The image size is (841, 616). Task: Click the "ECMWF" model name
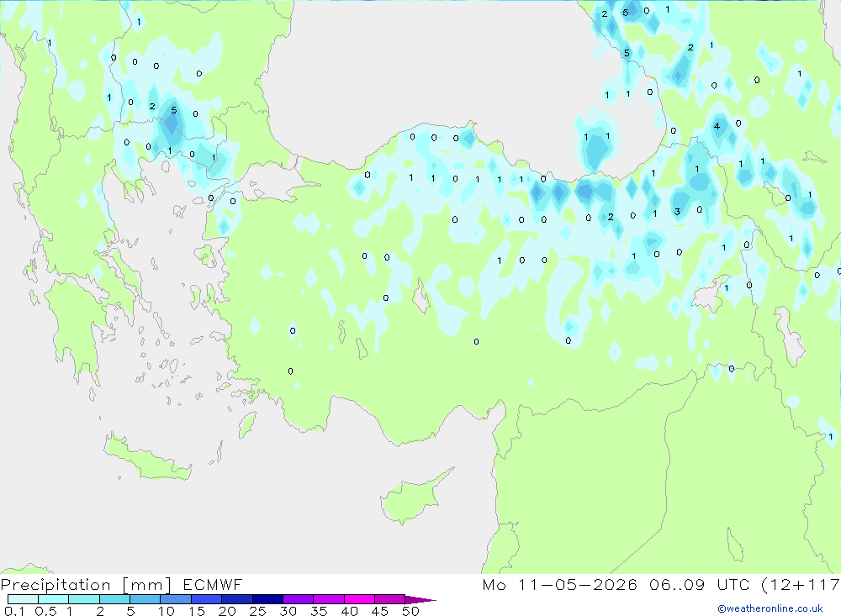(x=213, y=584)
